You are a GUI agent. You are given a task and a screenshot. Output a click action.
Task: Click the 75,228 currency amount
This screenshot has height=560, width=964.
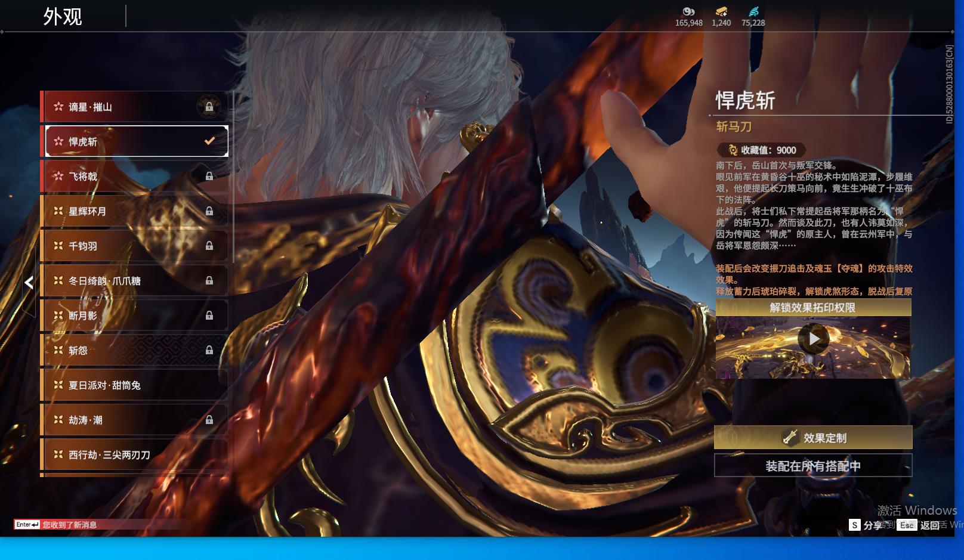tap(753, 23)
